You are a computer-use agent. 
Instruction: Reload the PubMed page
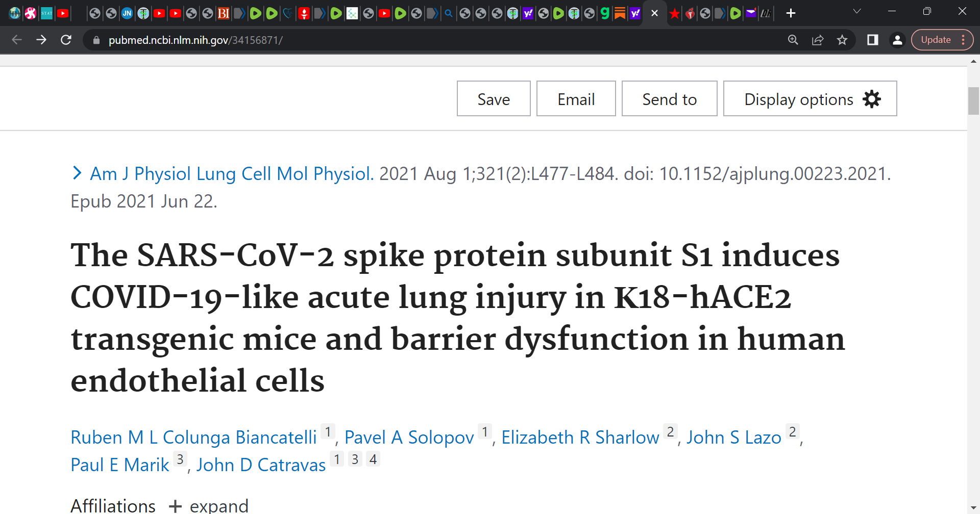[x=66, y=40]
